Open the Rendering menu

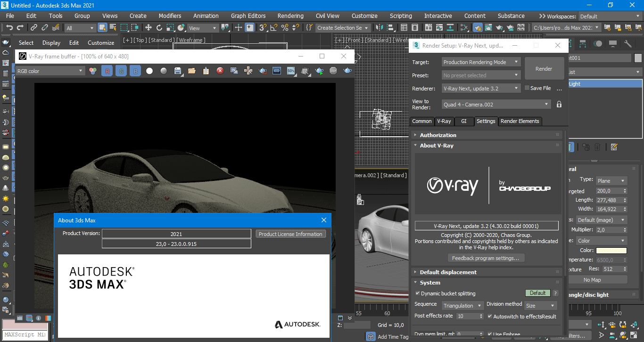click(290, 16)
